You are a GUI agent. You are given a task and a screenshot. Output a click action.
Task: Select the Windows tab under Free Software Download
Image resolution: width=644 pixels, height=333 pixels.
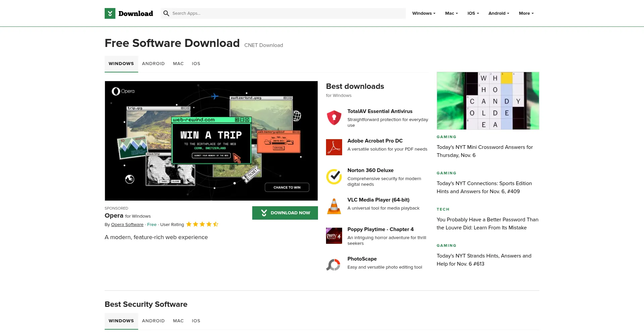[x=121, y=64]
